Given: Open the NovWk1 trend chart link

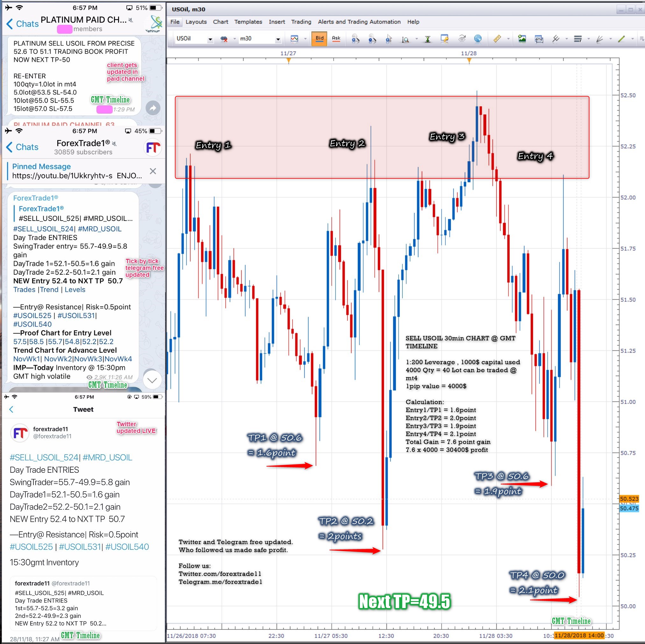Looking at the screenshot, I should pyautogui.click(x=26, y=359).
